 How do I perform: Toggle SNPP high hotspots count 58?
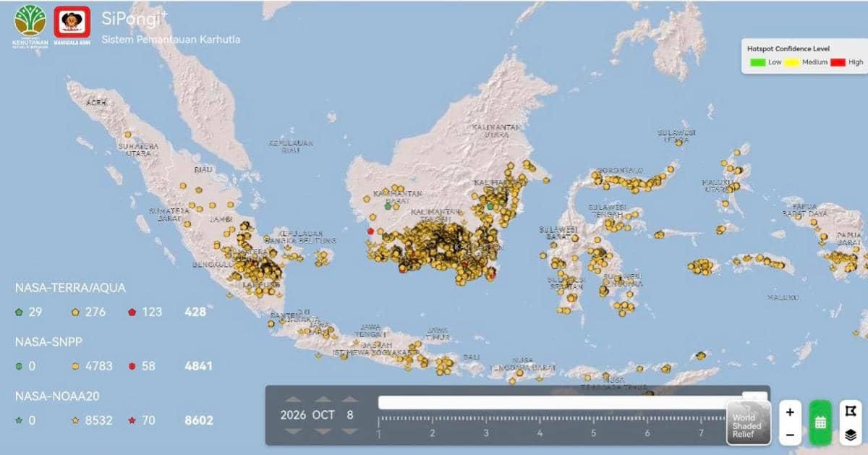tap(142, 366)
